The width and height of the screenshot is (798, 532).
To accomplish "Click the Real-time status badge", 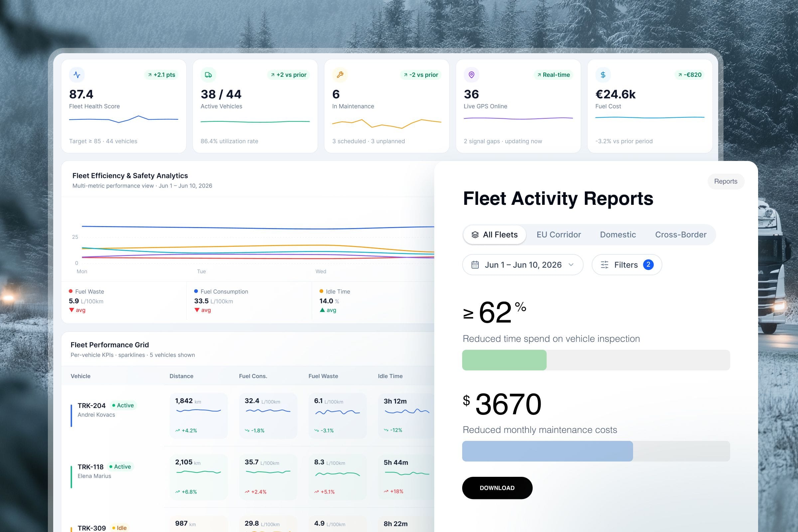I will pyautogui.click(x=553, y=74).
